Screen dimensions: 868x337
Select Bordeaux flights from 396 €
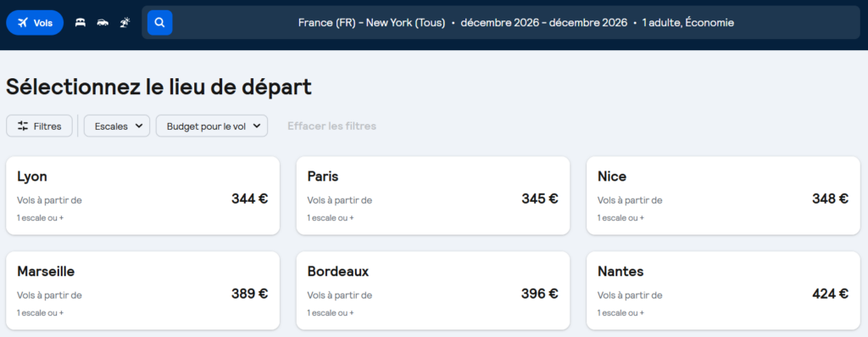pyautogui.click(x=433, y=291)
